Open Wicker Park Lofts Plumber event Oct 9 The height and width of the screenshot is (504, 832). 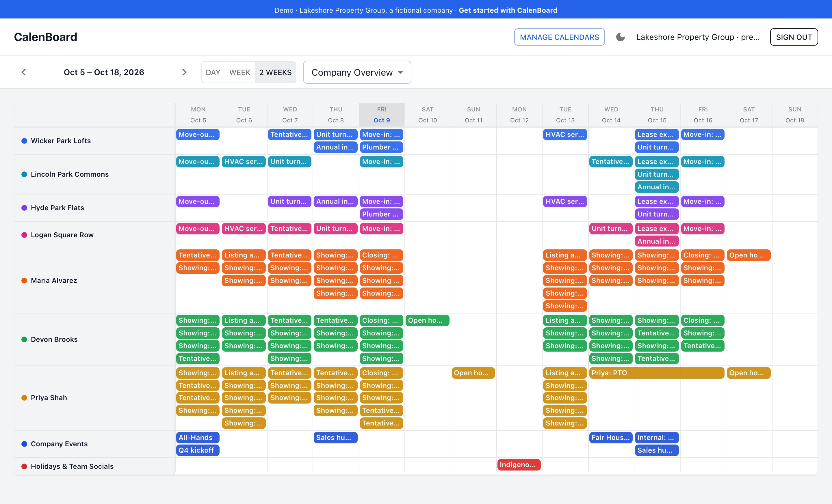tap(382, 147)
